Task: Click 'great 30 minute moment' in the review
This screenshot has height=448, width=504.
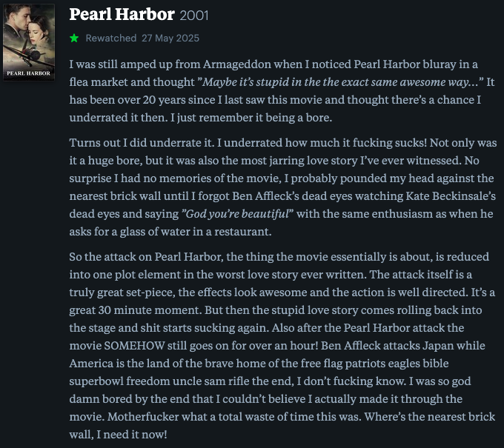Action: (x=136, y=310)
